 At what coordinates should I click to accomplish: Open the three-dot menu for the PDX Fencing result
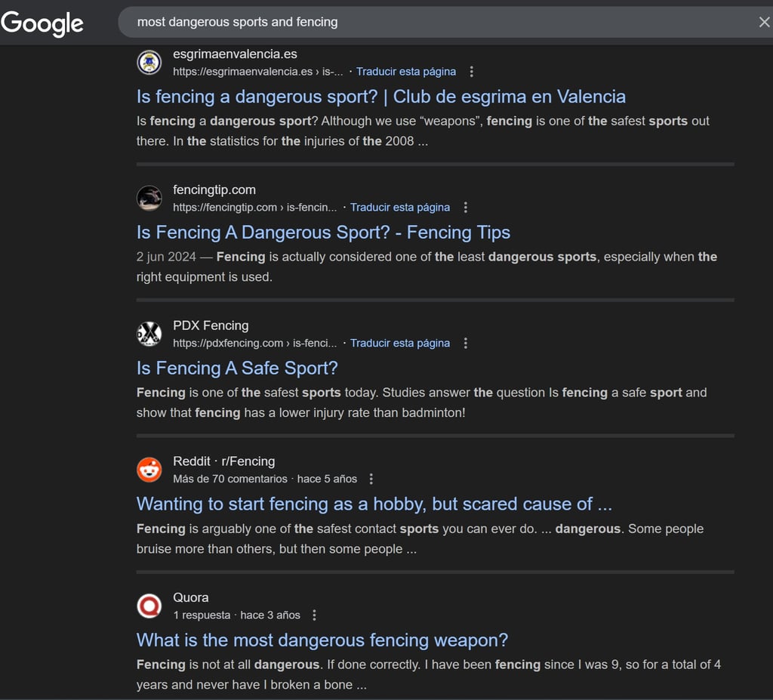click(465, 344)
